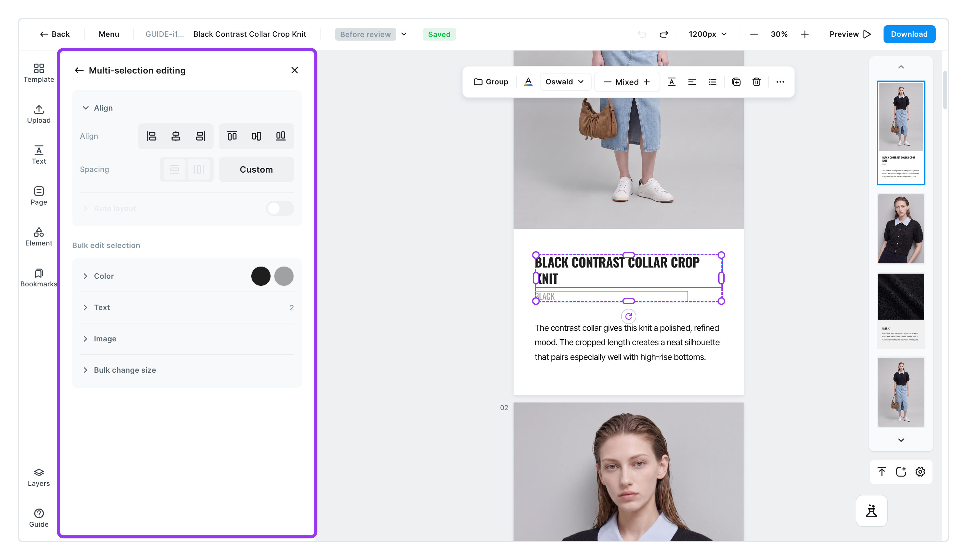Increase font size with plus stepper
Image resolution: width=967 pixels, height=560 pixels.
(x=647, y=82)
